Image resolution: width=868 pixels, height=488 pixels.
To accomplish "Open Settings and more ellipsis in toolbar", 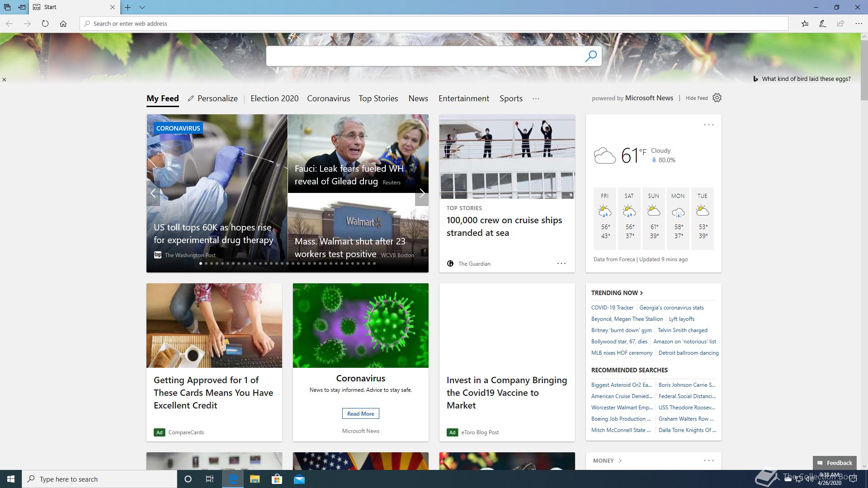I will (x=859, y=23).
